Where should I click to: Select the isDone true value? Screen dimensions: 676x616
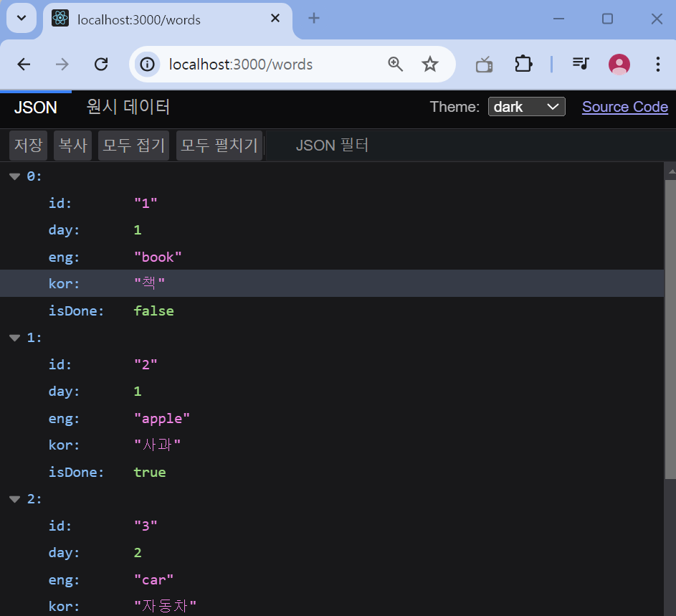pos(150,473)
